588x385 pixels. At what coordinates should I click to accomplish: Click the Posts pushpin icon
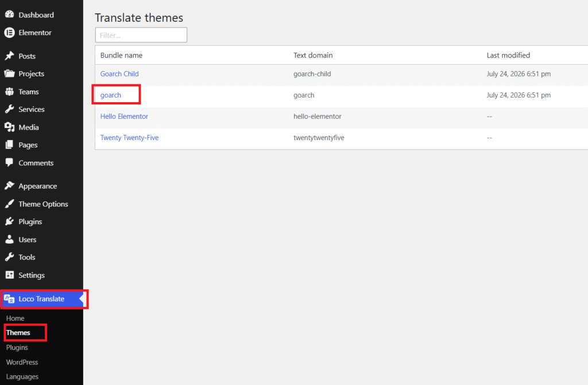(9, 56)
